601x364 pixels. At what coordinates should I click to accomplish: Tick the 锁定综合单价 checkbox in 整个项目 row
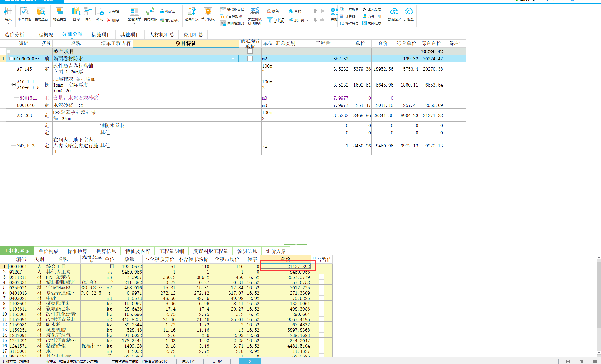tap(250, 51)
